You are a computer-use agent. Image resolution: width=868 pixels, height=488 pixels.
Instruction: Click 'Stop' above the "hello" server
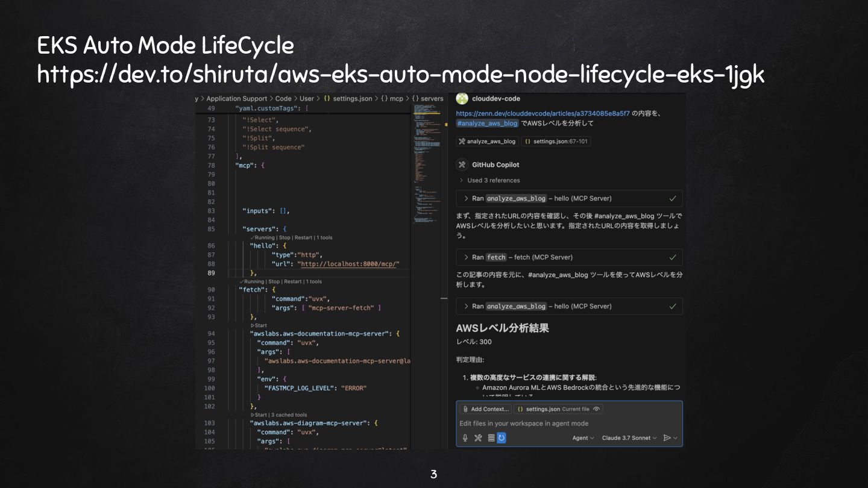click(285, 237)
